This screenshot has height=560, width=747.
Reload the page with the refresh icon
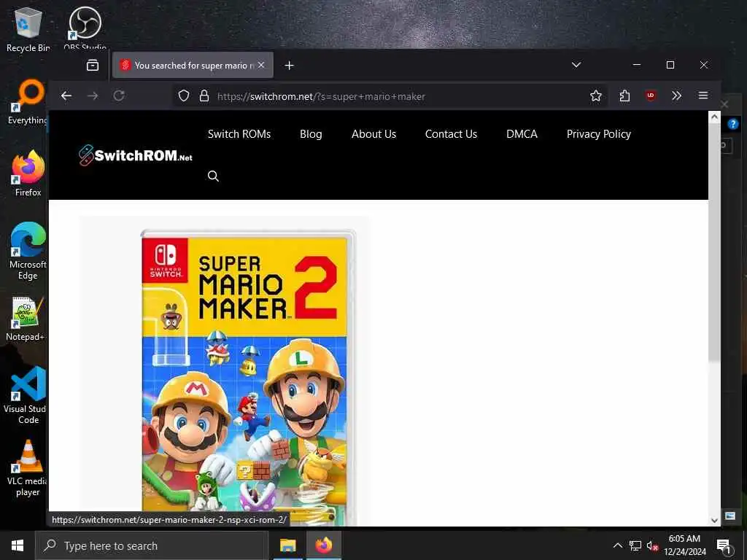(x=119, y=96)
